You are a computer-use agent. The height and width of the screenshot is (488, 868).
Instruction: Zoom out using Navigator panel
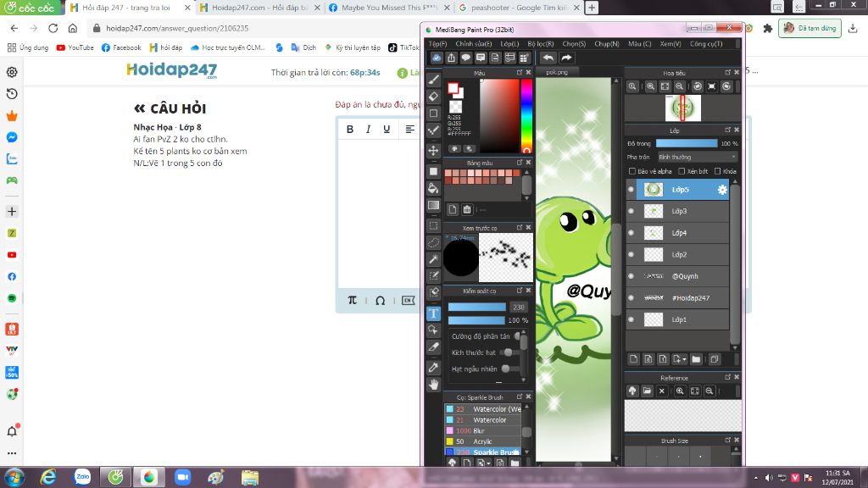pyautogui.click(x=679, y=86)
